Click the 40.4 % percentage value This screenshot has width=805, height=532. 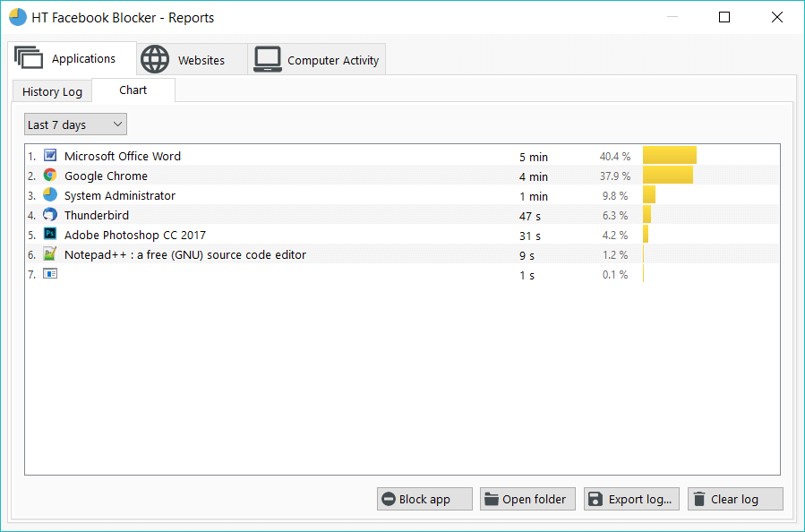[615, 156]
